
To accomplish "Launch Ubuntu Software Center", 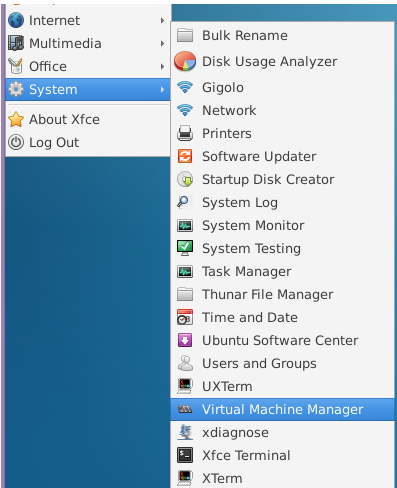I will coord(283,340).
